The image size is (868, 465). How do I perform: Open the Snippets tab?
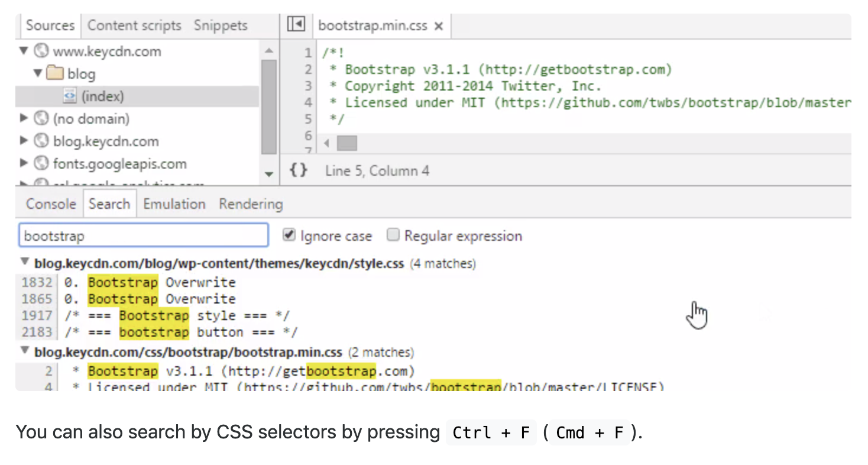(x=221, y=25)
